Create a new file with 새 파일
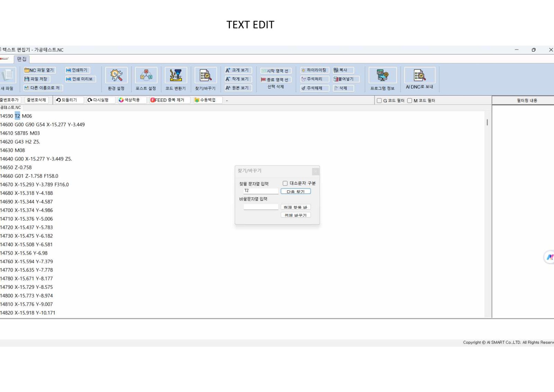 point(7,79)
